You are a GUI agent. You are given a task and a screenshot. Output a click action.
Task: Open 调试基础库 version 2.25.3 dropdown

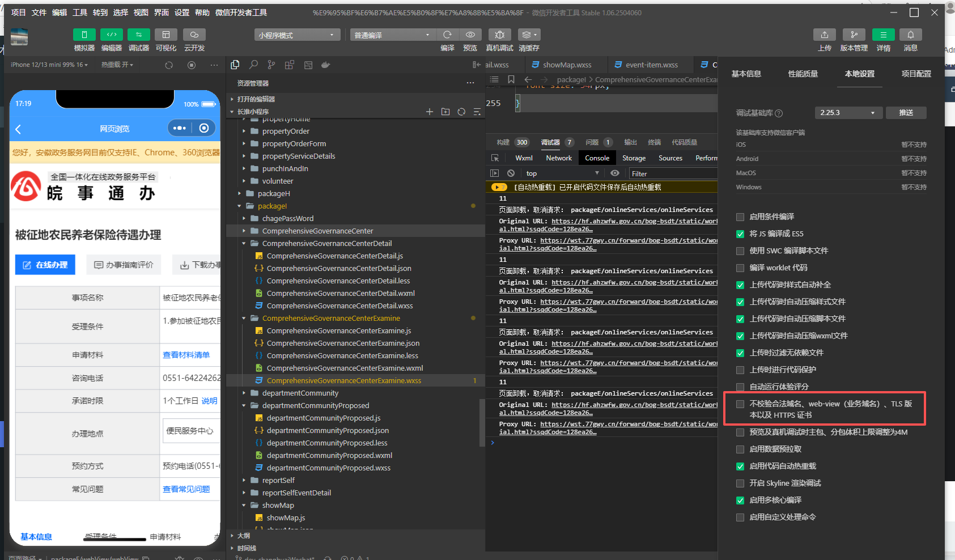point(848,113)
